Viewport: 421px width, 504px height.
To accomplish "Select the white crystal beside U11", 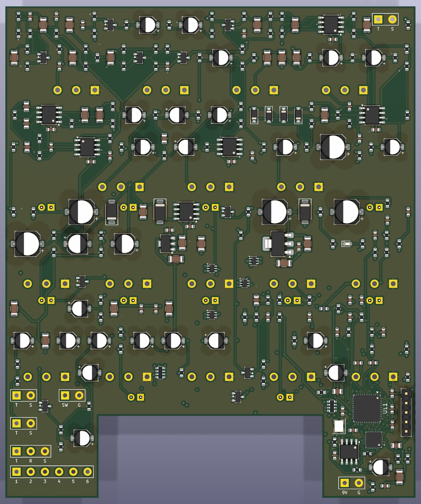I will tap(339, 426).
